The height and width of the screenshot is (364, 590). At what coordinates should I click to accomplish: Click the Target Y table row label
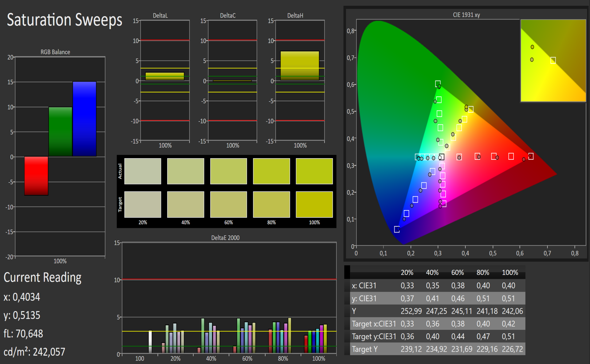(x=364, y=349)
